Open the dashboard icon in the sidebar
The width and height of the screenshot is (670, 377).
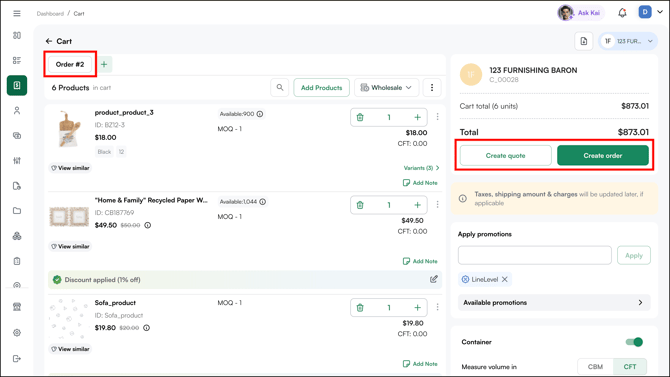coord(17,35)
